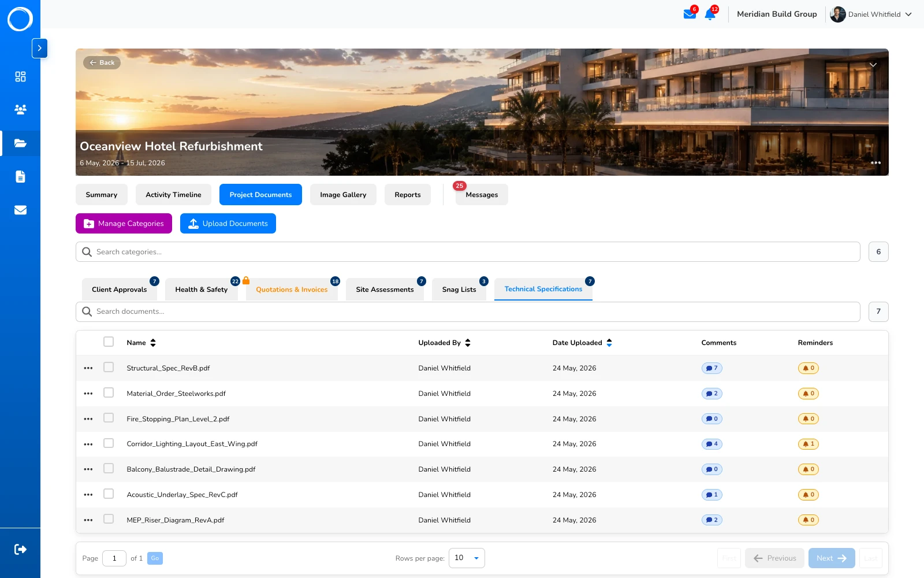This screenshot has width=924, height=578.
Task: Open the notifications bell icon
Action: tap(710, 14)
